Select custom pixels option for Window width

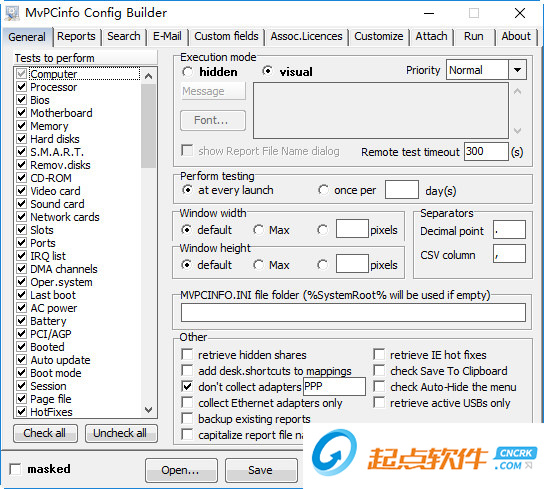click(x=322, y=230)
